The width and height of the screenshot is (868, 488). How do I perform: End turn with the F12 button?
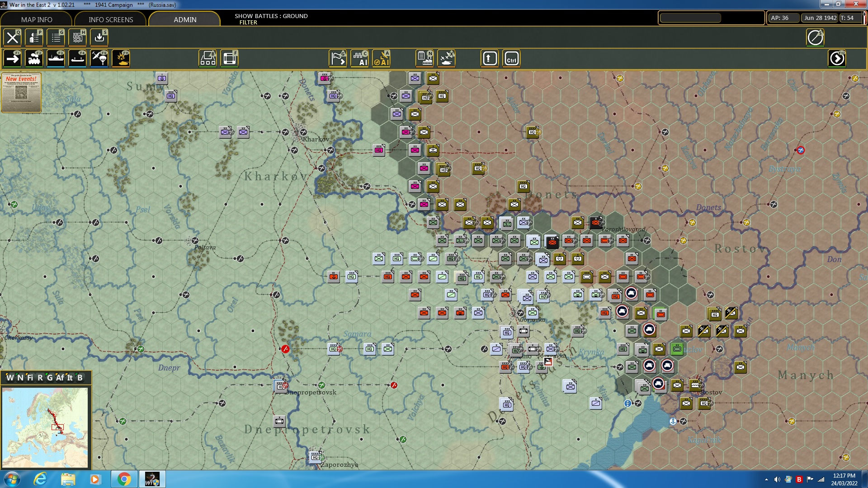point(837,59)
